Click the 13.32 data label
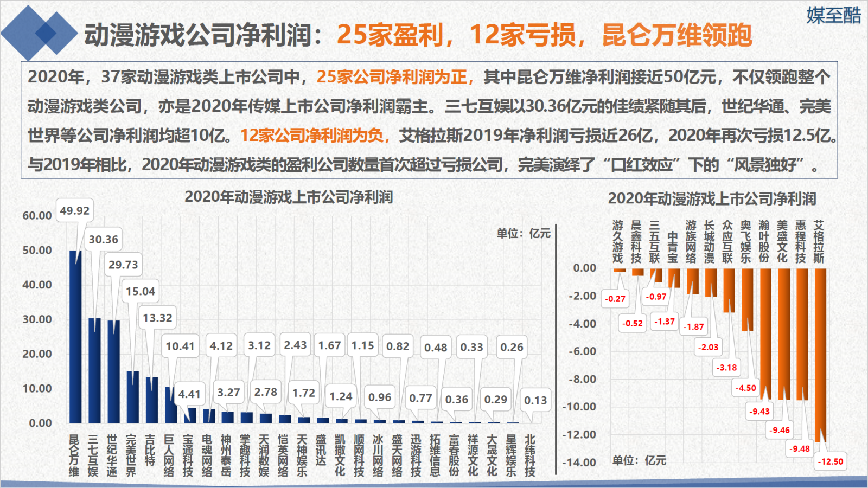The width and height of the screenshot is (868, 488). click(157, 318)
